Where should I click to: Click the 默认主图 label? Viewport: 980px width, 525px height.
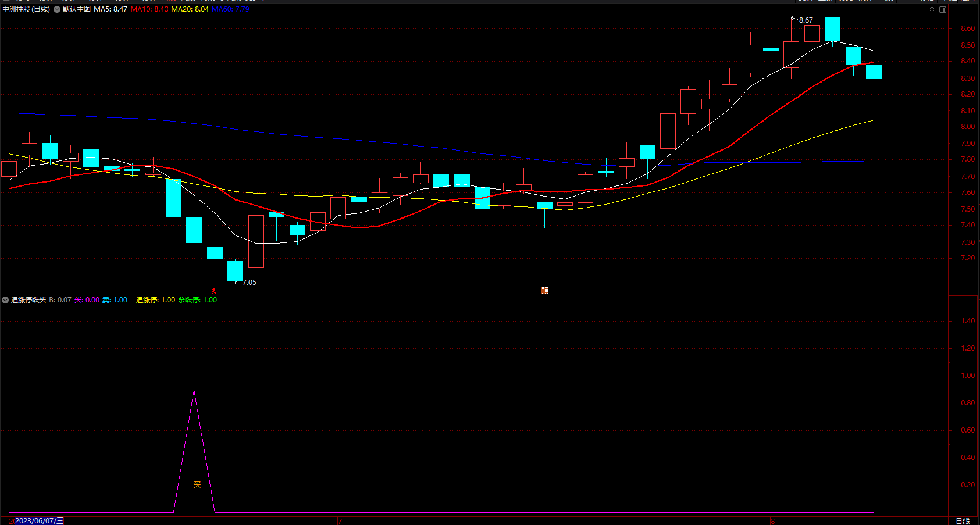(77, 9)
